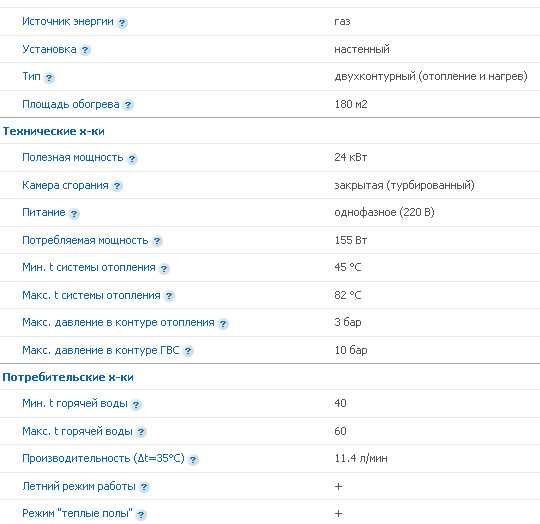Open help for Макс. t системы отопления

click(169, 296)
